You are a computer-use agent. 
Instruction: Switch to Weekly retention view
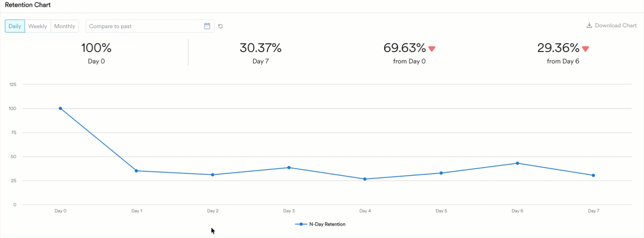pyautogui.click(x=38, y=26)
